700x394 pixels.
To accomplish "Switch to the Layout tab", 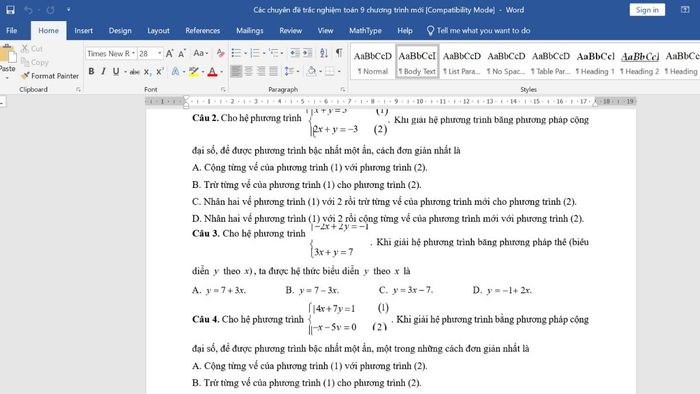I will tap(158, 30).
